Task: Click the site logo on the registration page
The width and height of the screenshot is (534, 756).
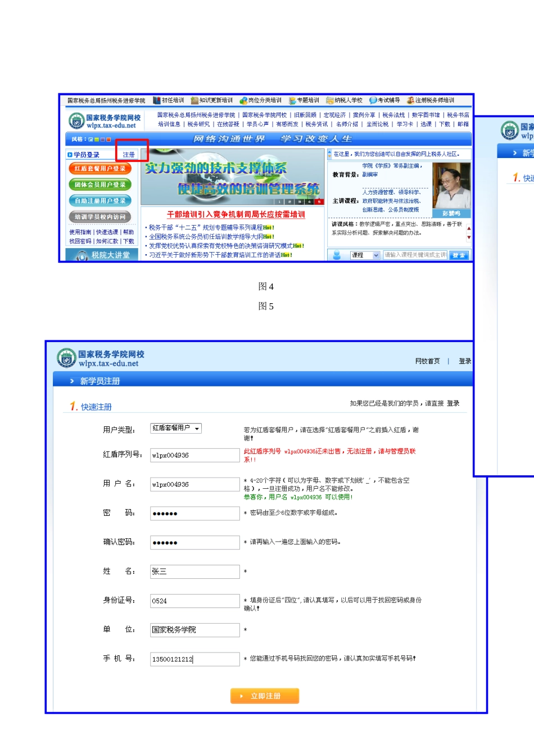Action: (x=100, y=358)
